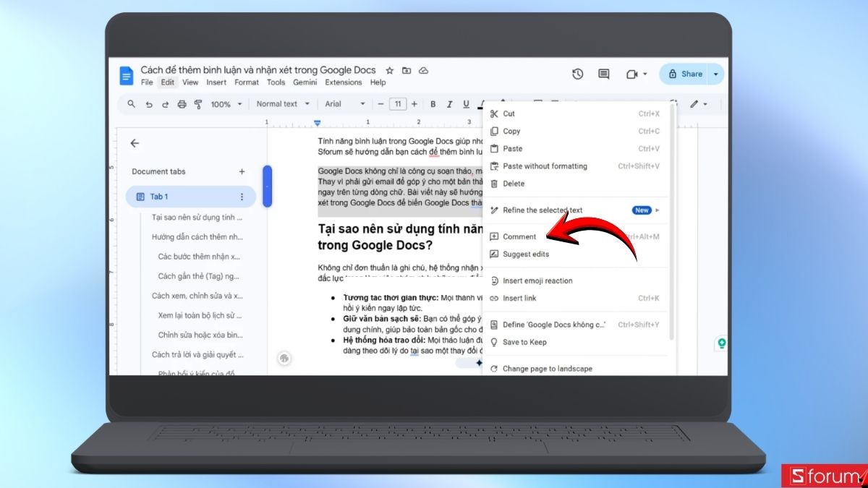Select Paste without formatting
868x488 pixels.
575,166
